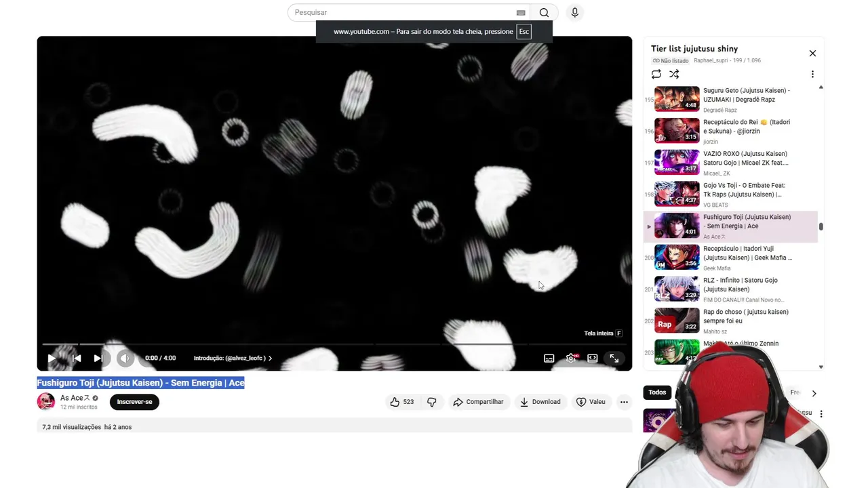Go to previous video in playlist
The height and width of the screenshot is (488, 868).
pos(77,358)
